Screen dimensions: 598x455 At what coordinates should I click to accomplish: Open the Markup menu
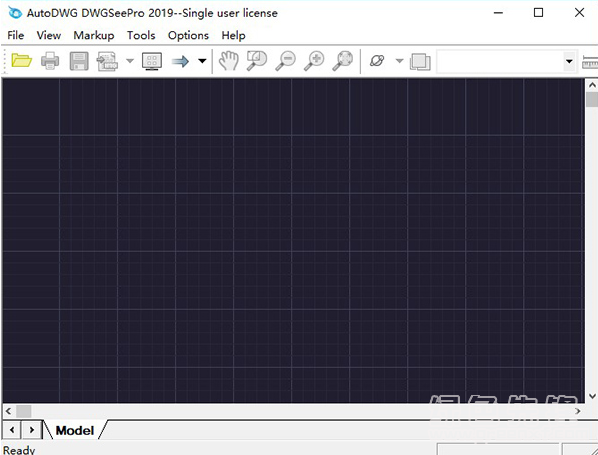point(94,35)
